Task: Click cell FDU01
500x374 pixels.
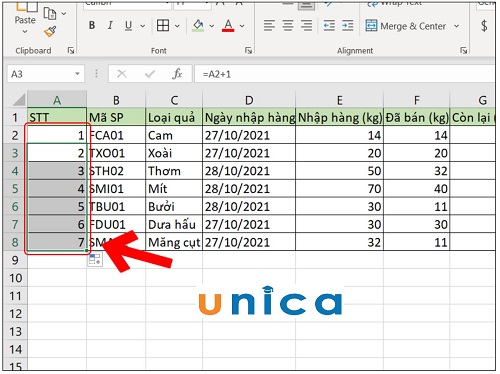Action: pyautogui.click(x=116, y=224)
